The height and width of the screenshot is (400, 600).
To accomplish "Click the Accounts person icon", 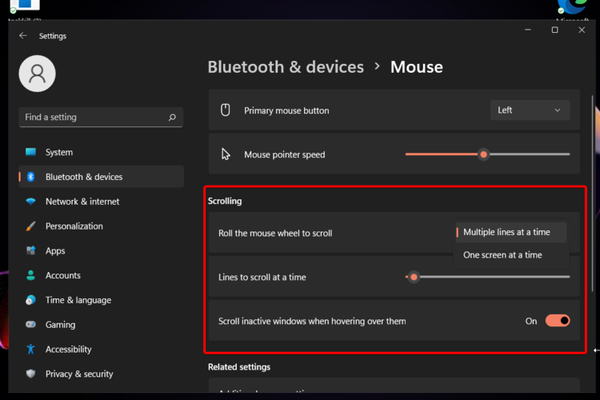I will (x=31, y=276).
